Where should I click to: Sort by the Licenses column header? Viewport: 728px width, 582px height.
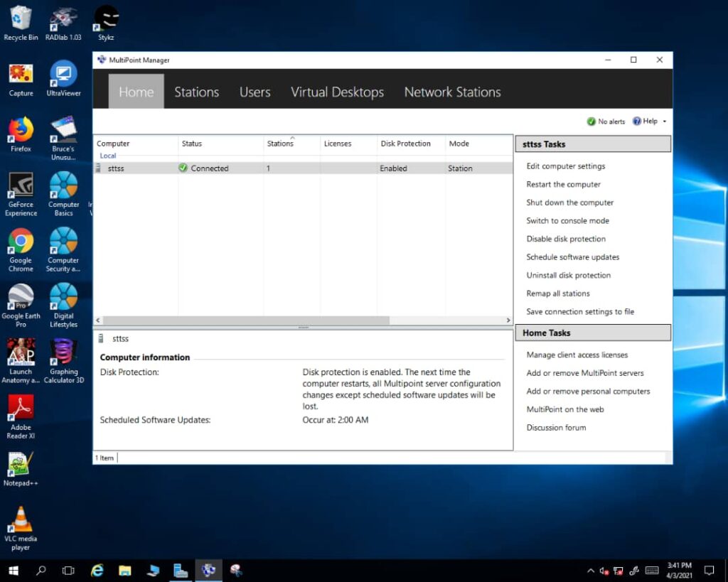[x=348, y=144]
